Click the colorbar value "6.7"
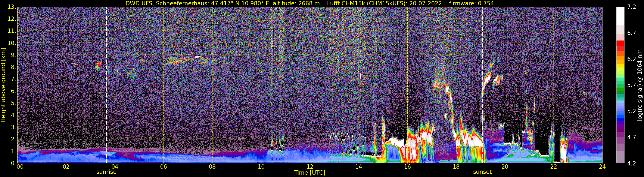Image resolution: width=644 pixels, height=177 pixels. click(632, 33)
